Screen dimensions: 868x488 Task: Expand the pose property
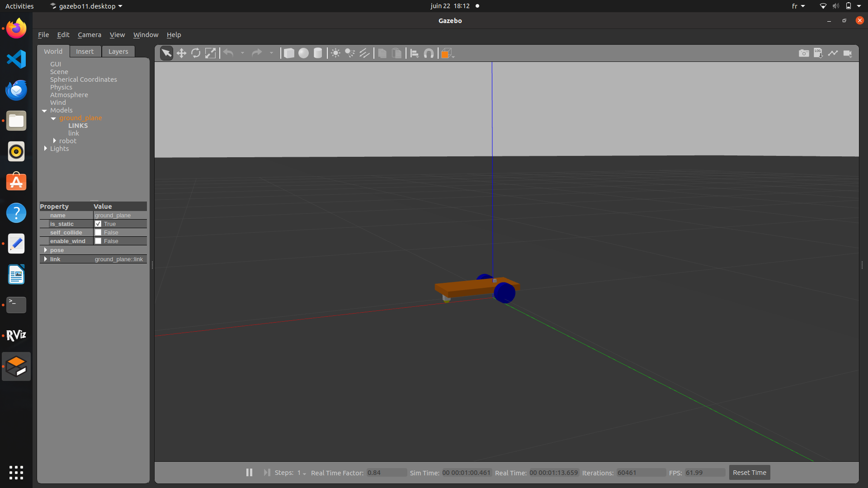click(x=46, y=250)
